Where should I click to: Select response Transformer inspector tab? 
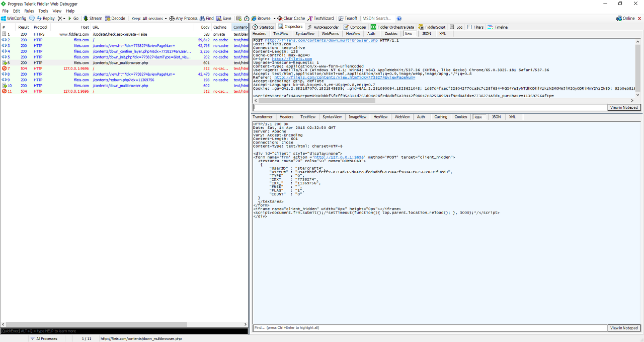click(x=263, y=117)
